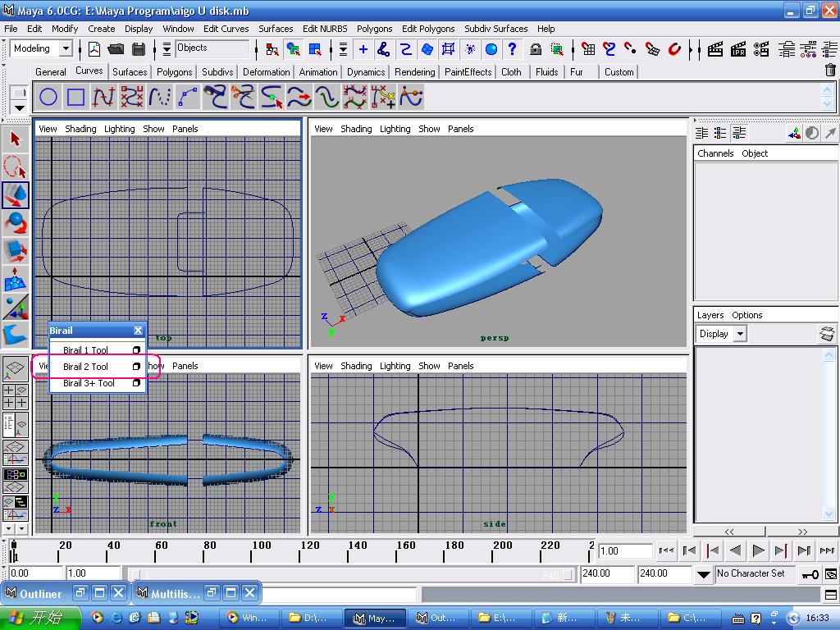840x630 pixels.
Task: Open the character set dropdown arrow
Action: pos(703,574)
